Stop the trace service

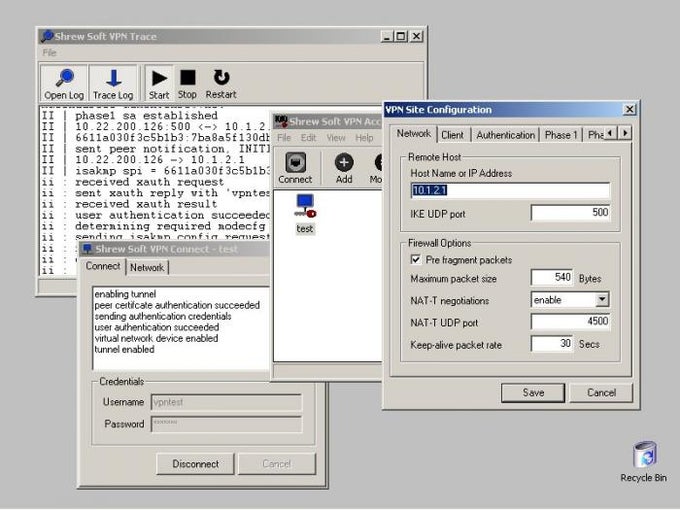pos(187,84)
